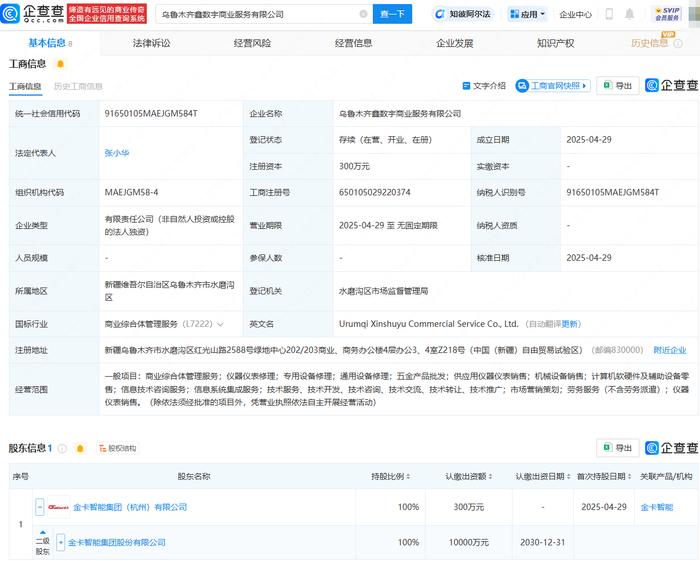Open 工商官网快照 button
The image size is (700, 561).
pyautogui.click(x=553, y=86)
